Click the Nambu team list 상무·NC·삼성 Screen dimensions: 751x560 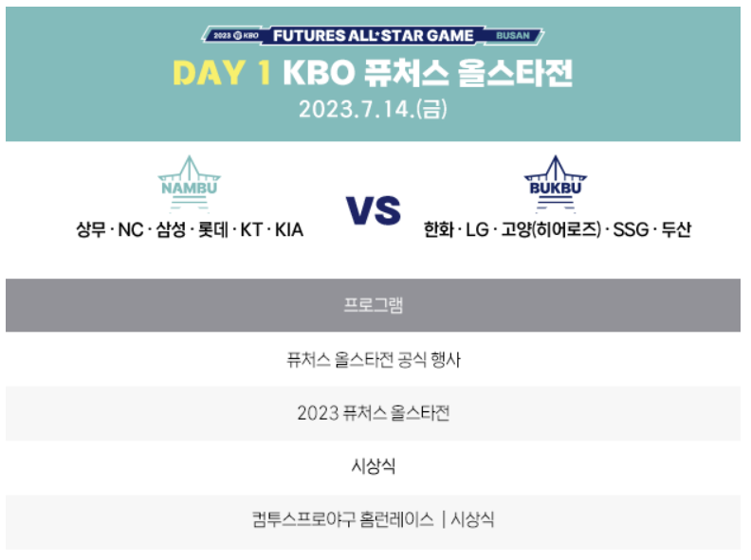190,229
